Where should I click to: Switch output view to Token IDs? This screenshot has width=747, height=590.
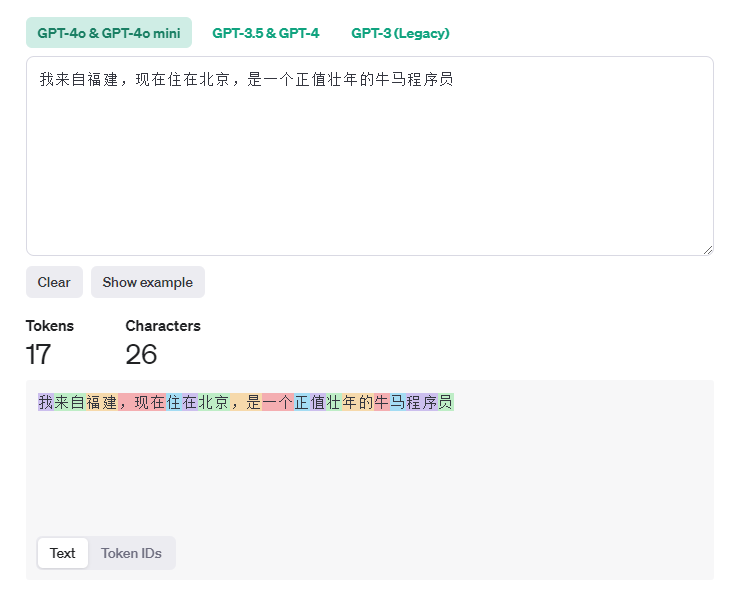131,553
